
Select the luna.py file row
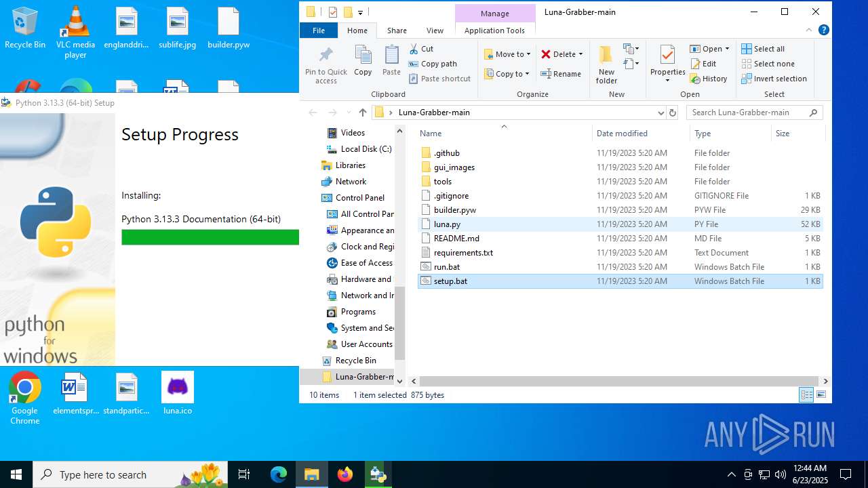click(620, 224)
